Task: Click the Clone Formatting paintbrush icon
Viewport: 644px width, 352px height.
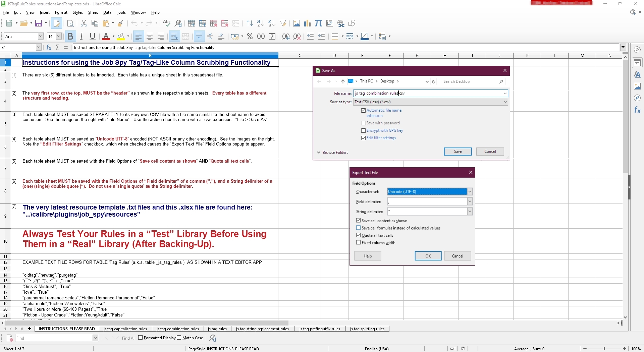Action: 121,23
